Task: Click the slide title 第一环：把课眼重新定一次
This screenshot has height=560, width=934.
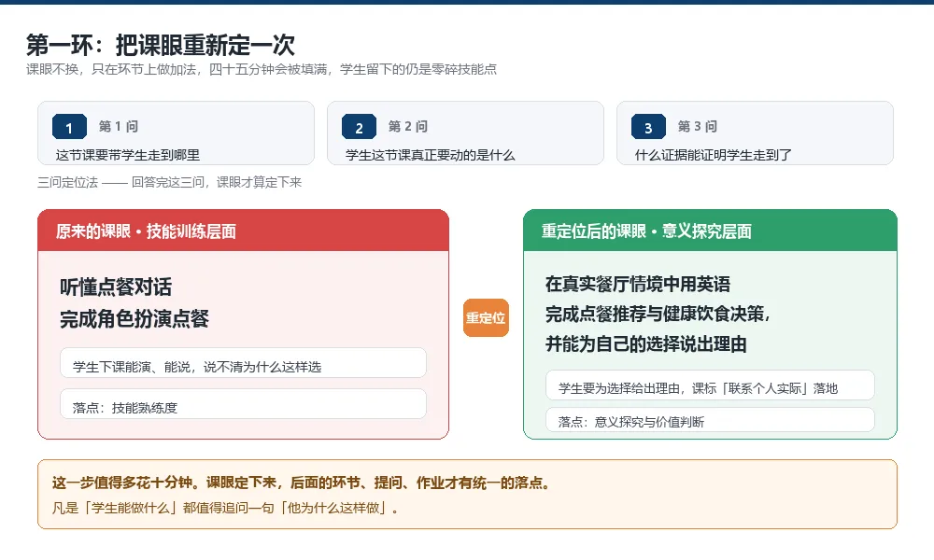Action: [161, 45]
